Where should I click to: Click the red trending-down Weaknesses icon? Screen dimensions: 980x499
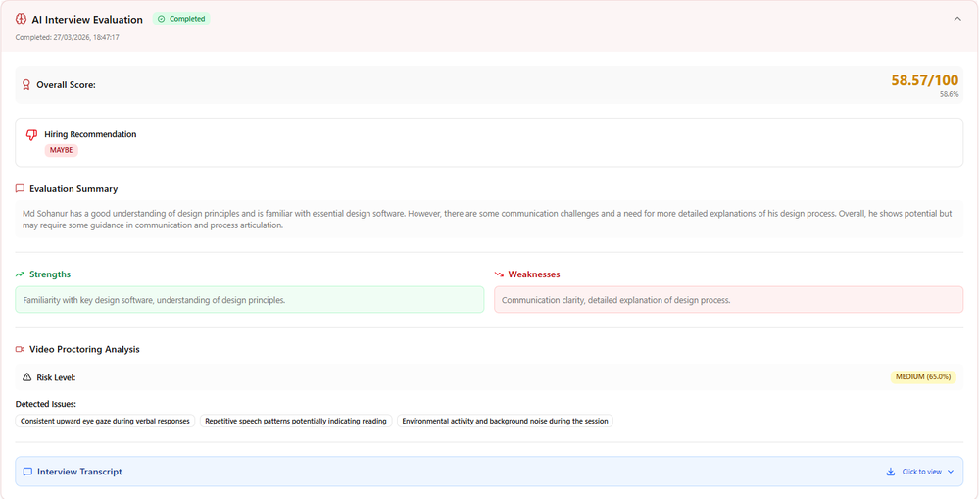tap(499, 274)
